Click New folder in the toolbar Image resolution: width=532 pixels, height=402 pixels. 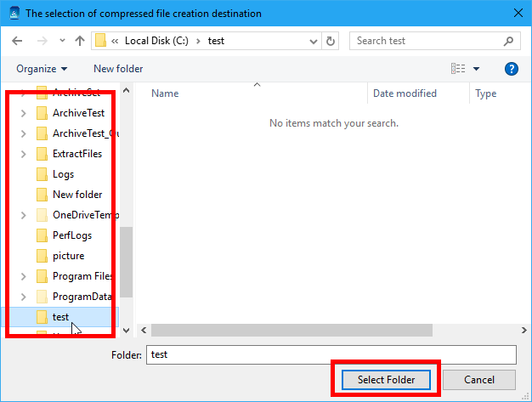tap(118, 69)
